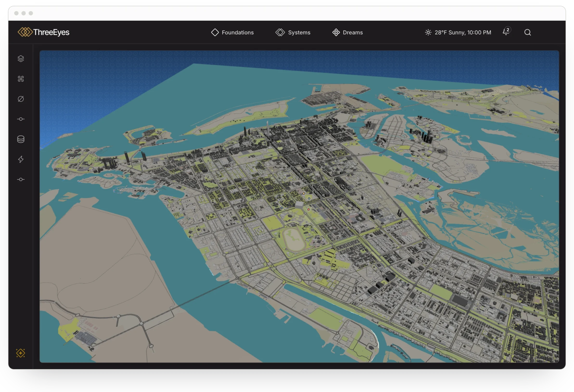The width and height of the screenshot is (574, 392).
Task: Select the orange marker on the map
Action: coord(303,193)
